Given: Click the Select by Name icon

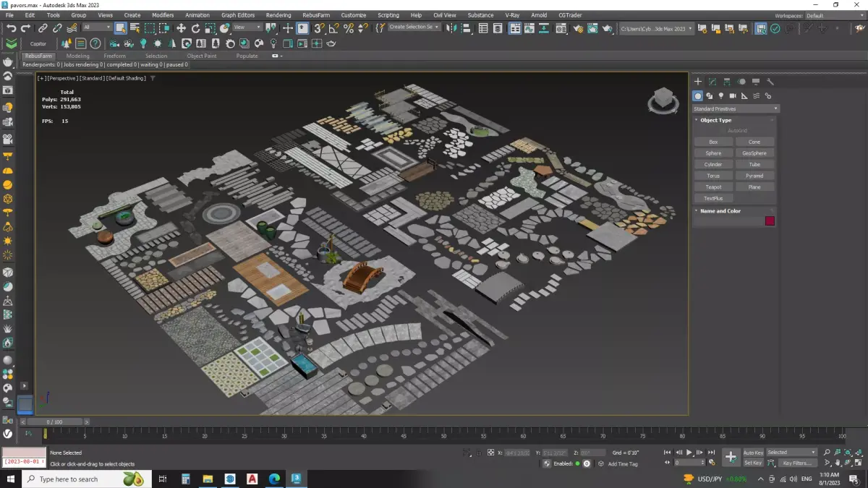Looking at the screenshot, I should (x=135, y=28).
